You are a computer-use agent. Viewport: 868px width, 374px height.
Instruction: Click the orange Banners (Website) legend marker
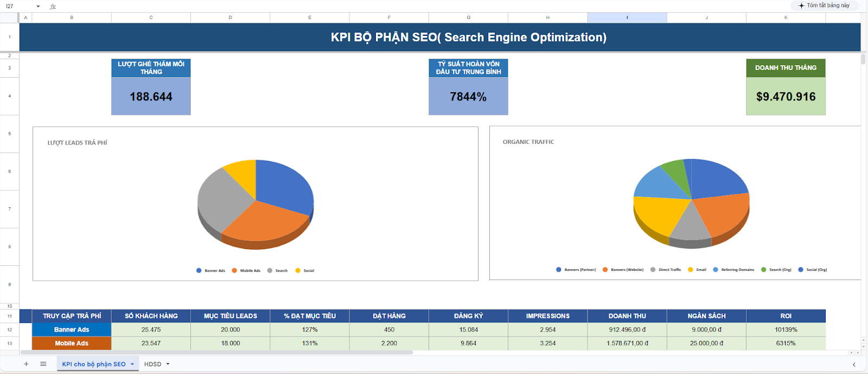[x=605, y=270]
